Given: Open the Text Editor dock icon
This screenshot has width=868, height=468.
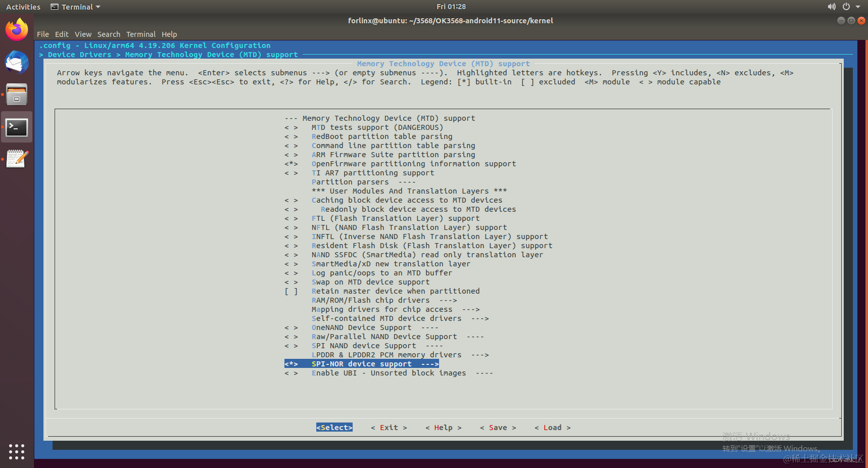Looking at the screenshot, I should 17,159.
